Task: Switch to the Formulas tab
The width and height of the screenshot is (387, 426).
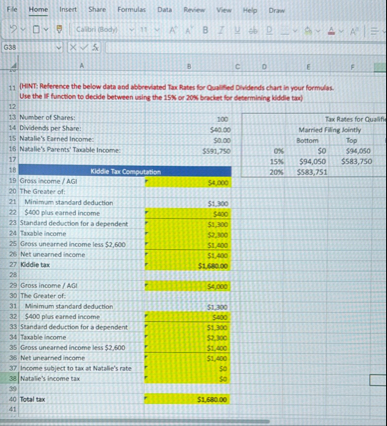Action: pos(131,10)
